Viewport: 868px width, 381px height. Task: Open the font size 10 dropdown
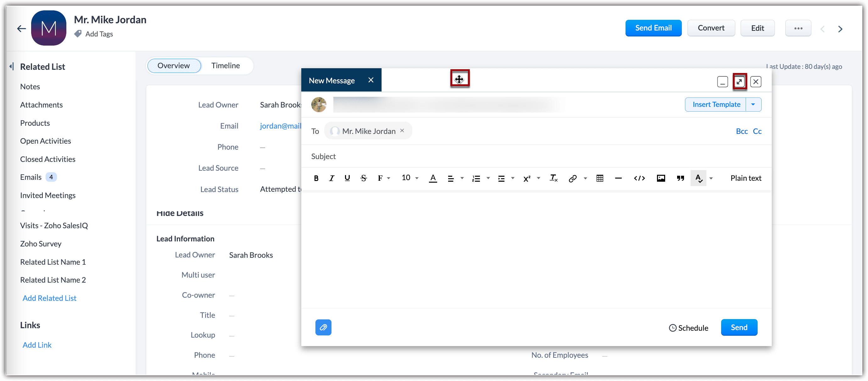pyautogui.click(x=409, y=178)
